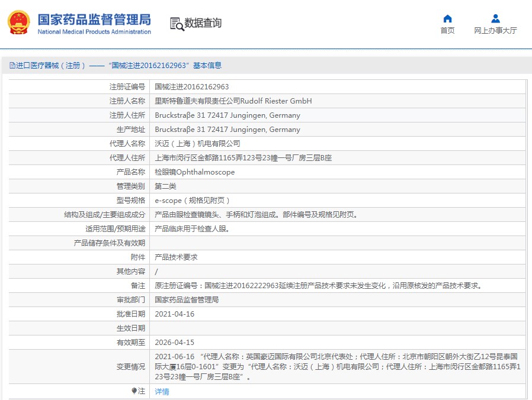532x400 pixels.
Task: Click the small bullet icon beside 注
Action: pyautogui.click(x=134, y=391)
